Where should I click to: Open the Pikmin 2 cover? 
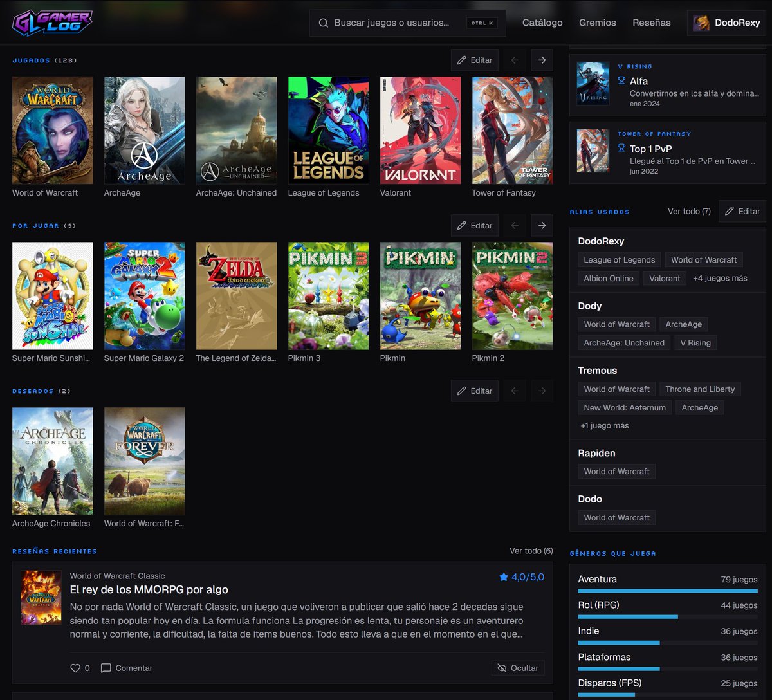pyautogui.click(x=513, y=296)
